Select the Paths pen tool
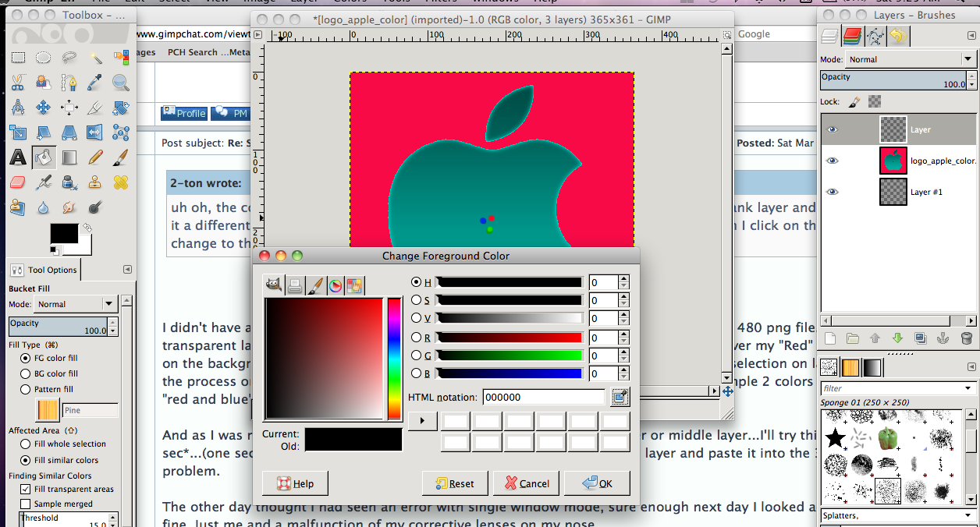This screenshot has width=980, height=527. (x=69, y=82)
